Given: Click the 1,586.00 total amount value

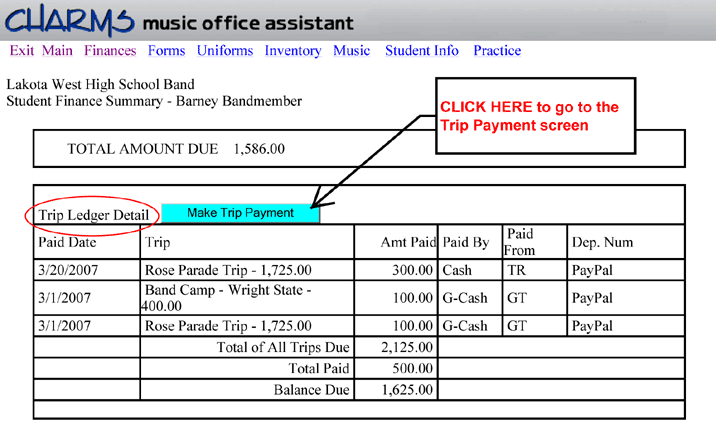Looking at the screenshot, I should click(x=259, y=149).
